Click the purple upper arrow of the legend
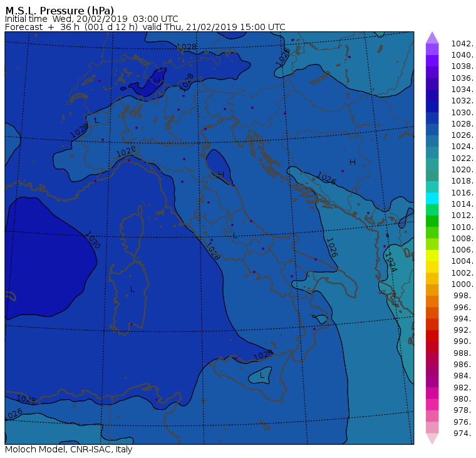Screen dimensions: 476x458 pos(432,38)
